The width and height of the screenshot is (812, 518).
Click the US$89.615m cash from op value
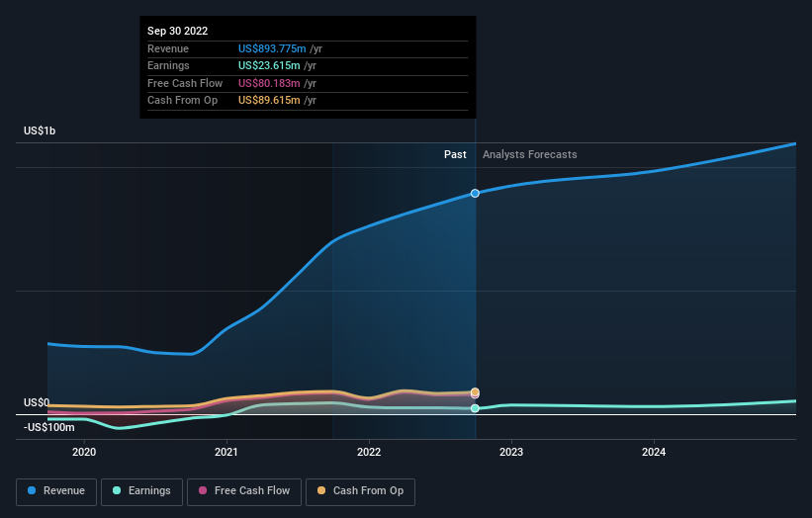tap(269, 101)
